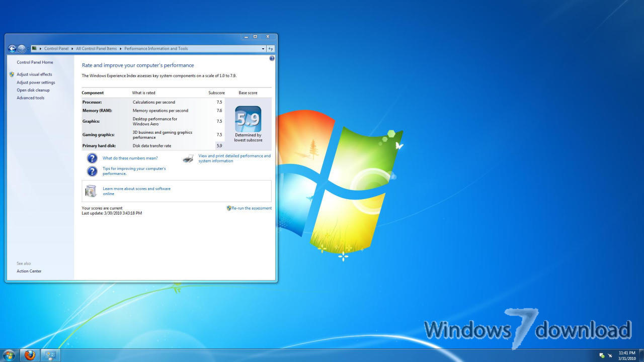Click the Component column header
Viewport: 644px width, 362px height.
[93, 93]
